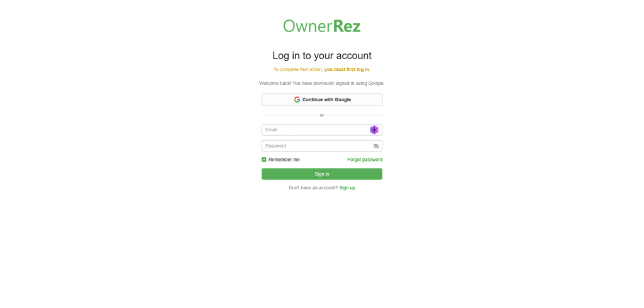Select the Welcome back Google sign-in message
Viewport: 644px width, 308px height.
(322, 83)
